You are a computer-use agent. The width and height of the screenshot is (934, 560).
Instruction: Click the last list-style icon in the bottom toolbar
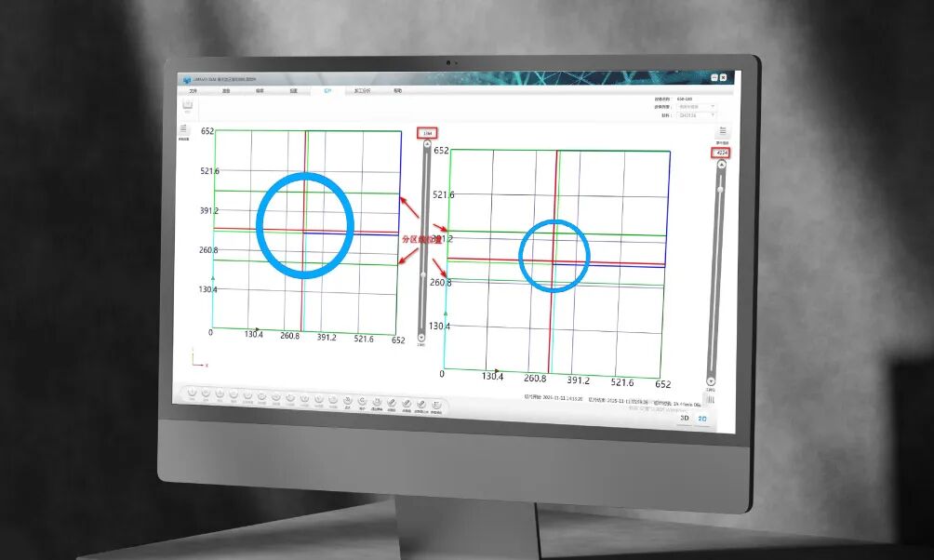pyautogui.click(x=435, y=405)
